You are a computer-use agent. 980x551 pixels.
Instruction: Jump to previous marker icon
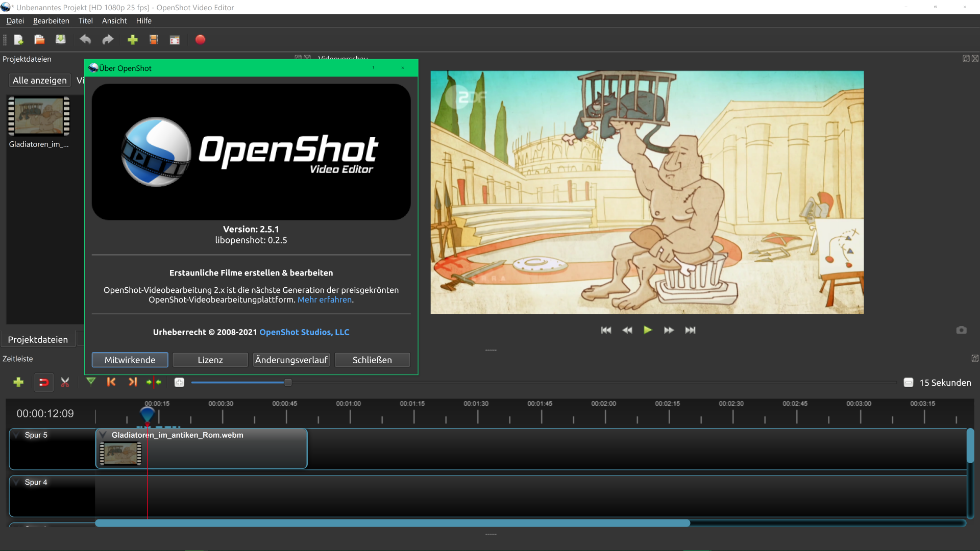(111, 382)
